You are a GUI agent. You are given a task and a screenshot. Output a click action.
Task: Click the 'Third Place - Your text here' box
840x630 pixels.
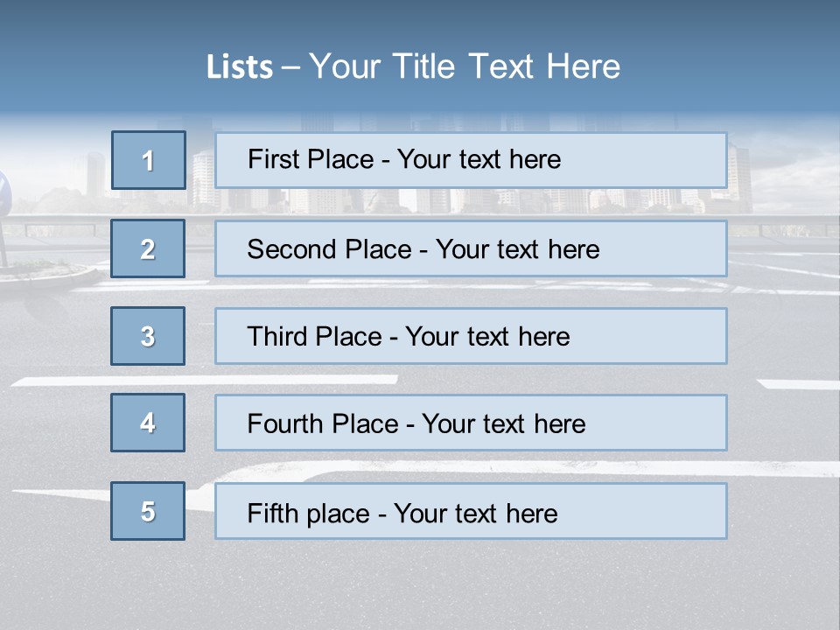471,336
